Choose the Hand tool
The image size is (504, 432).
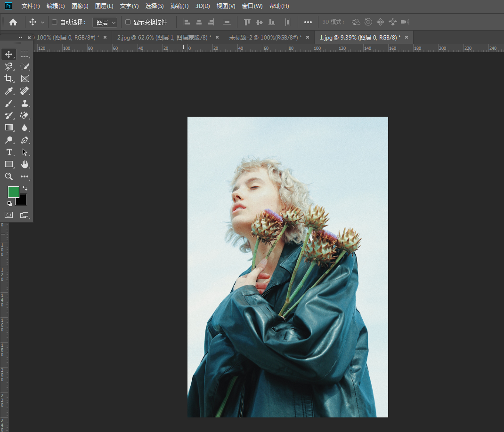[x=24, y=164]
